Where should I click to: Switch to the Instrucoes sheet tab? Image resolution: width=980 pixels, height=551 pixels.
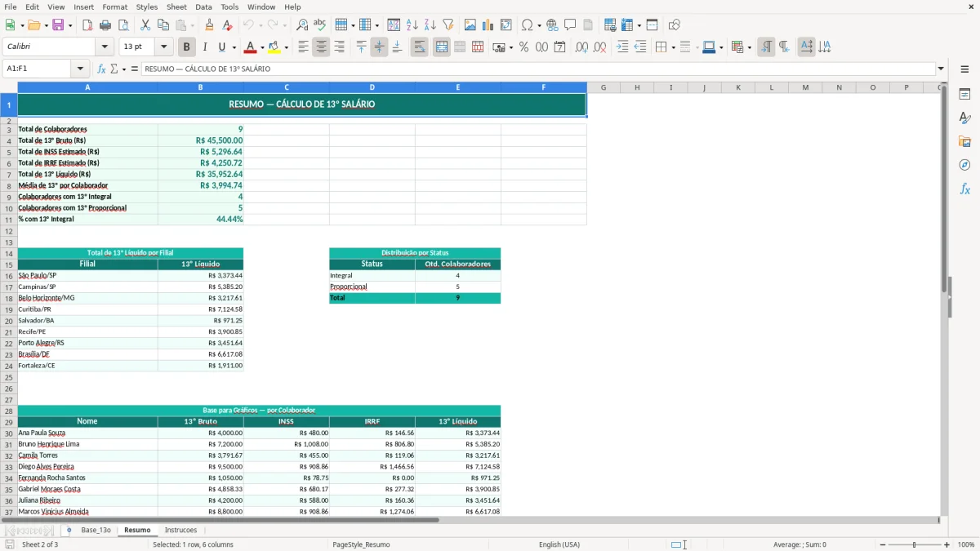[x=180, y=530]
